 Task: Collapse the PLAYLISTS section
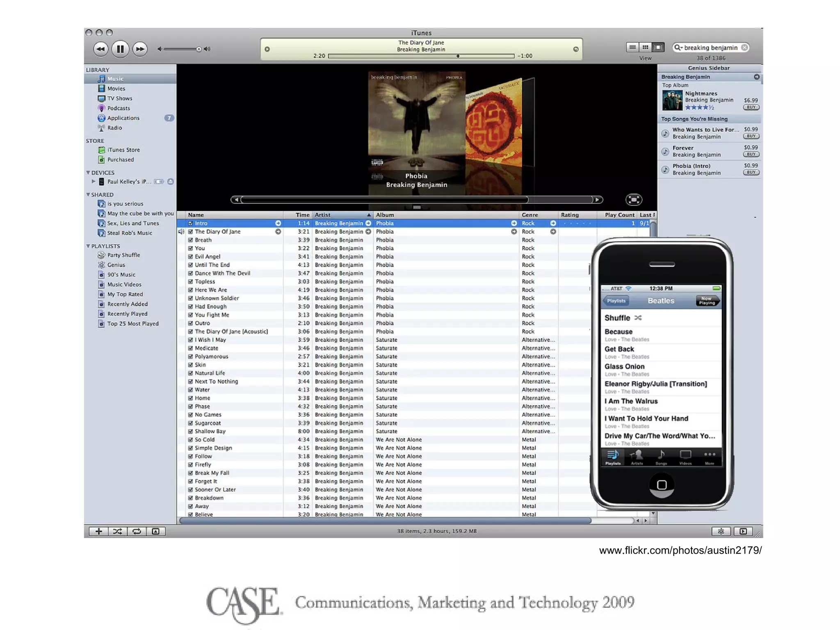[x=88, y=246]
